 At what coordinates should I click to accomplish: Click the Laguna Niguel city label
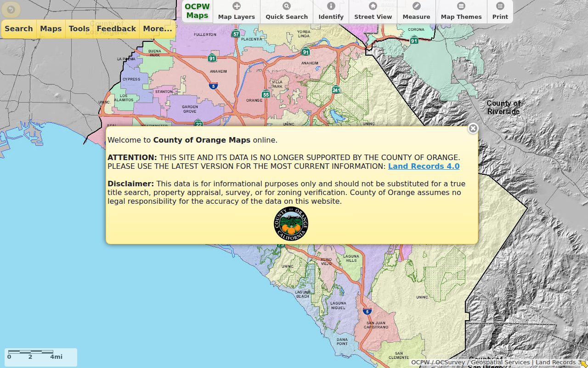[338, 305]
